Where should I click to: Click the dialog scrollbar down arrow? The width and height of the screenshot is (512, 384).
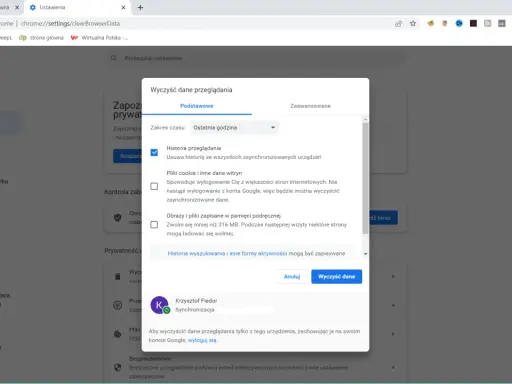[365, 254]
